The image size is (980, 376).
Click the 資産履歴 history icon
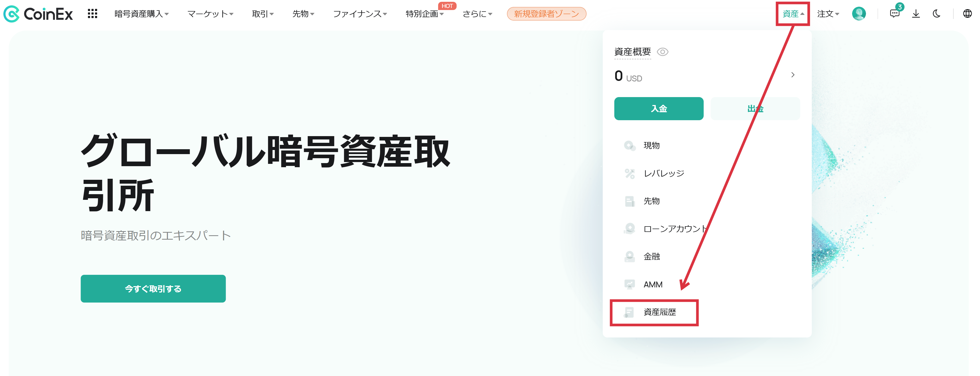(x=629, y=312)
